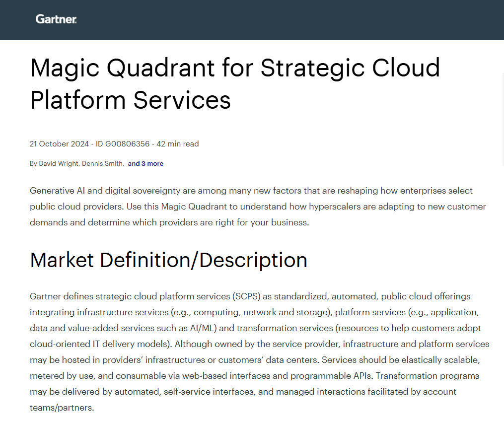Click the Market Definition/Description section heading

[x=168, y=260]
